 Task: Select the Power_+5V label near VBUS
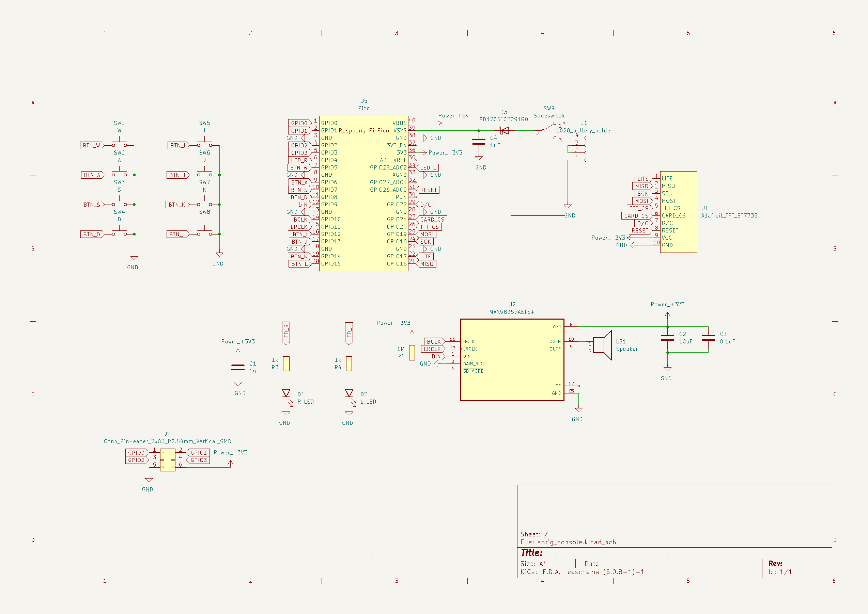[453, 116]
